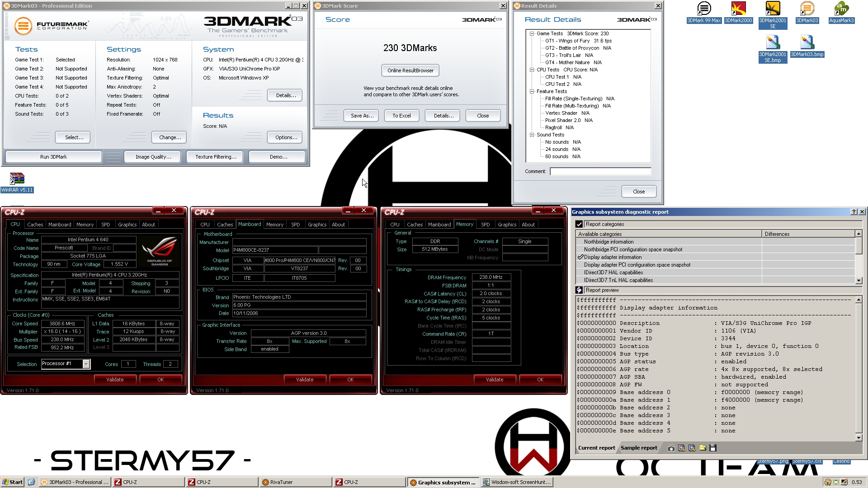
Task: Collapse the Game Tests tree node
Action: coord(532,33)
